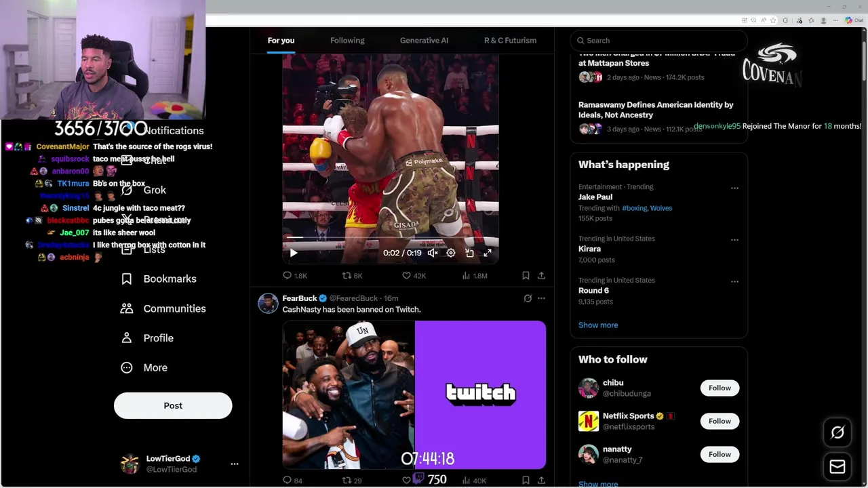Share the FearBuck post
This screenshot has height=488, width=868.
click(x=541, y=481)
